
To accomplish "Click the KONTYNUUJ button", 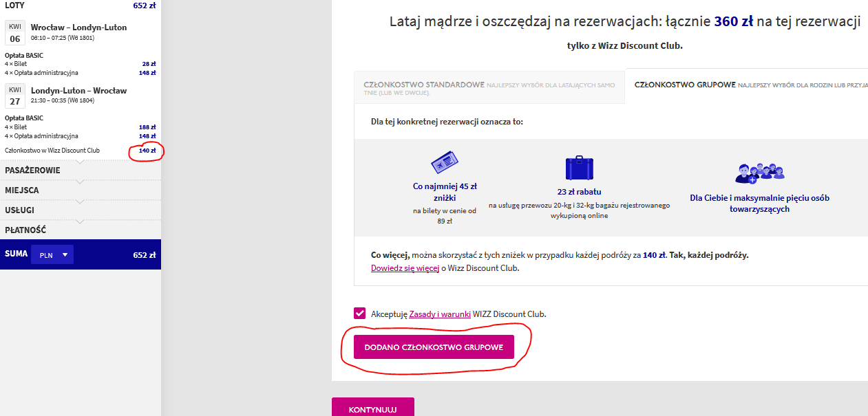I will 373,408.
